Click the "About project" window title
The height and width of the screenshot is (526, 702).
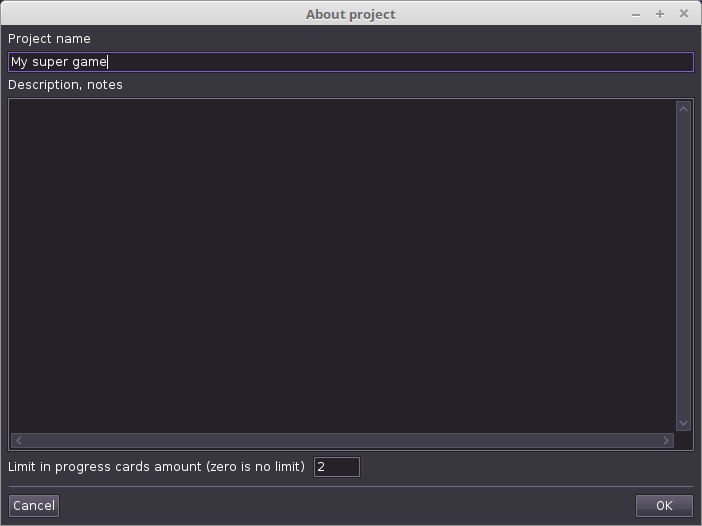(x=351, y=15)
